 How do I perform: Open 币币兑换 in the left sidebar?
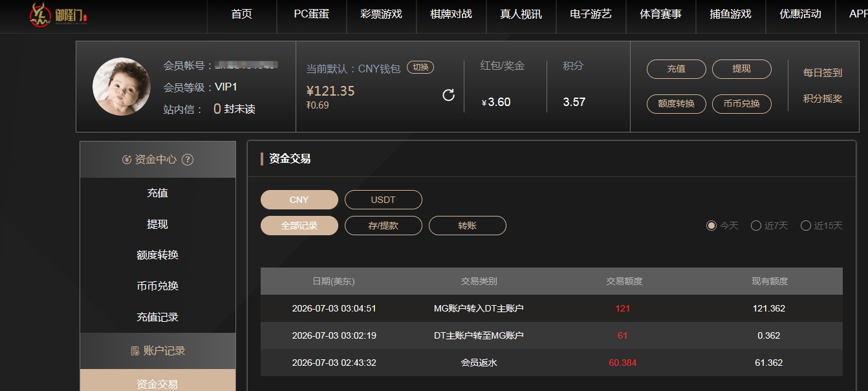pyautogui.click(x=158, y=286)
